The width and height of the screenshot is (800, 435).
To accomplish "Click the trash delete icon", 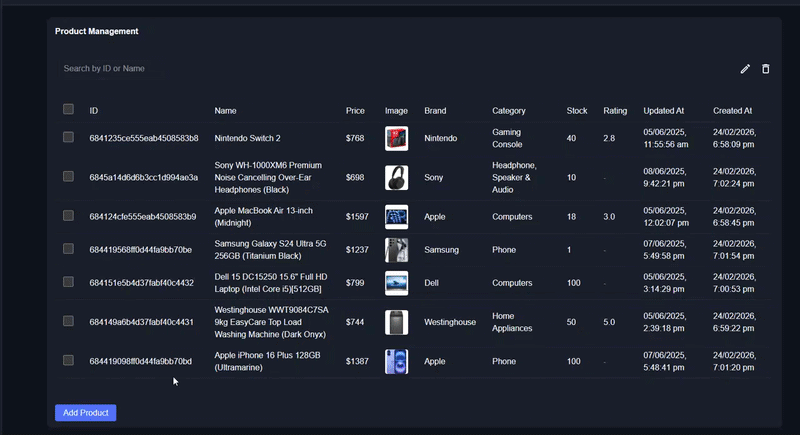I will 766,69.
